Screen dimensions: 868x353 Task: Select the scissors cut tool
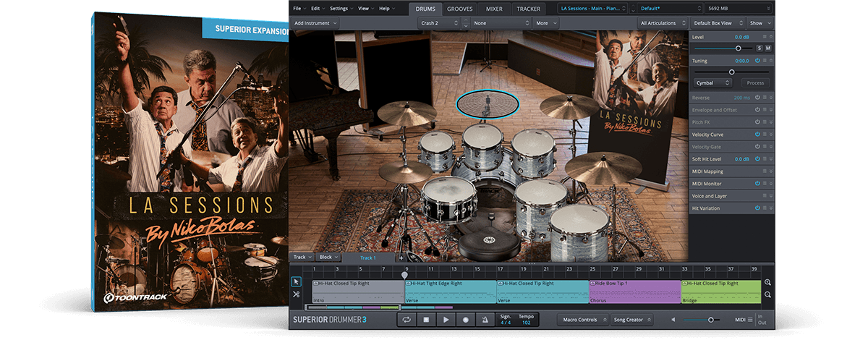pyautogui.click(x=297, y=294)
